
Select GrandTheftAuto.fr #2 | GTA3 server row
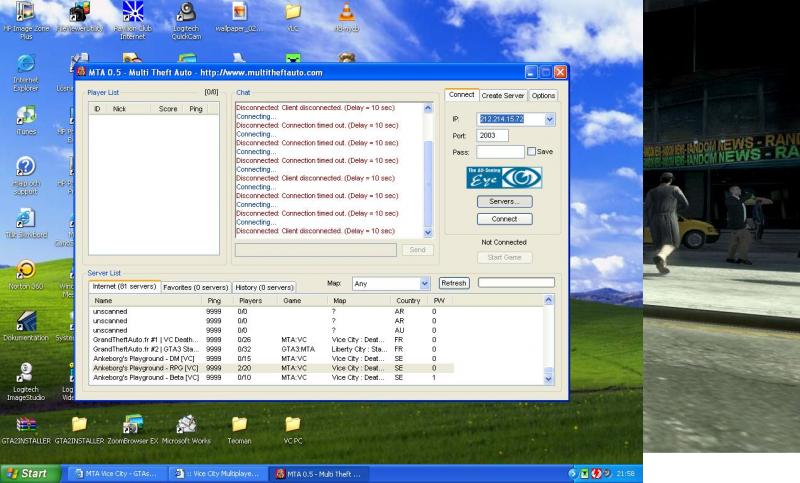pos(271,349)
